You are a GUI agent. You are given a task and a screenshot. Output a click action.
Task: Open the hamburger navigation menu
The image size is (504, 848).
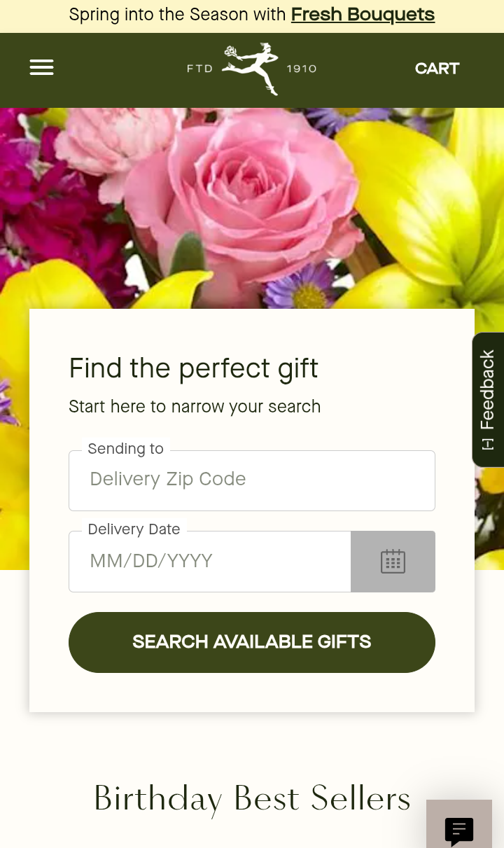click(41, 68)
